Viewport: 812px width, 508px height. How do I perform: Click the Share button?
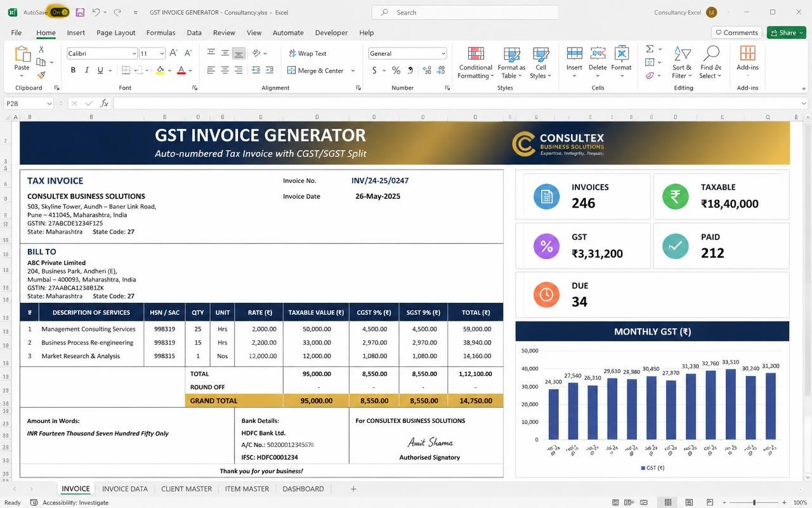click(786, 32)
